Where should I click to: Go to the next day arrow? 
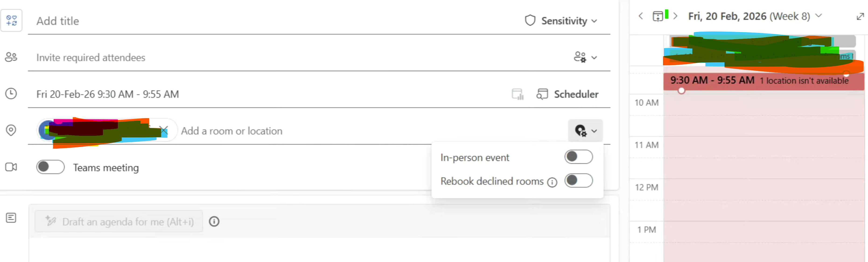click(675, 16)
